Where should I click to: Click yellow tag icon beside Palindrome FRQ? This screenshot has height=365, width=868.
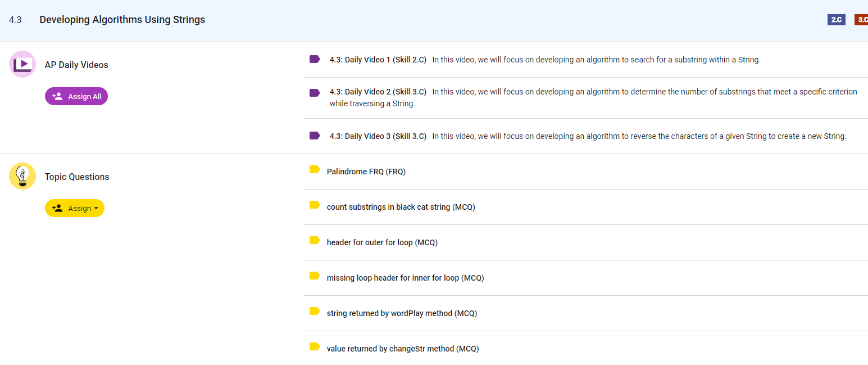coord(315,170)
